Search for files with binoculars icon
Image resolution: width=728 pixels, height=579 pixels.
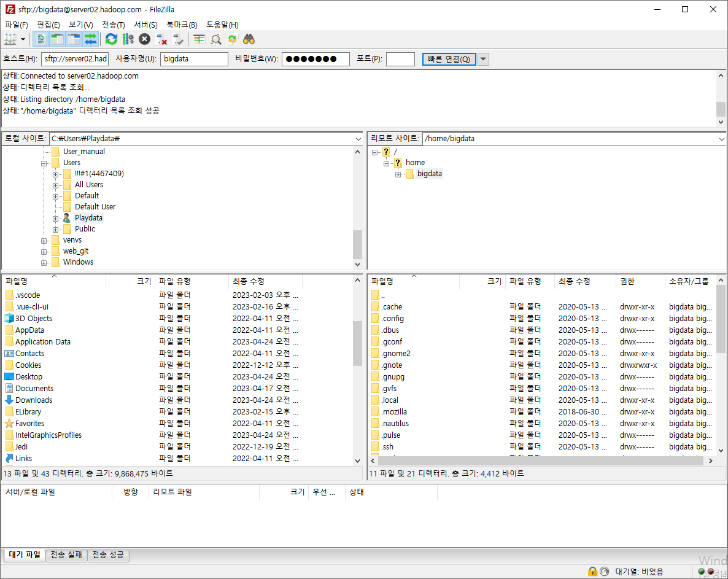(x=249, y=39)
